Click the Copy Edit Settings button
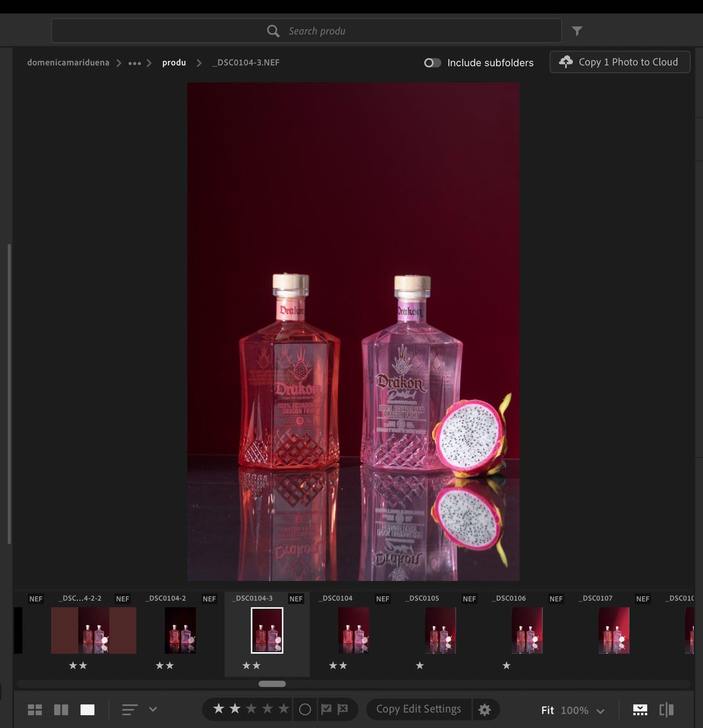Image resolution: width=703 pixels, height=728 pixels. 418,709
